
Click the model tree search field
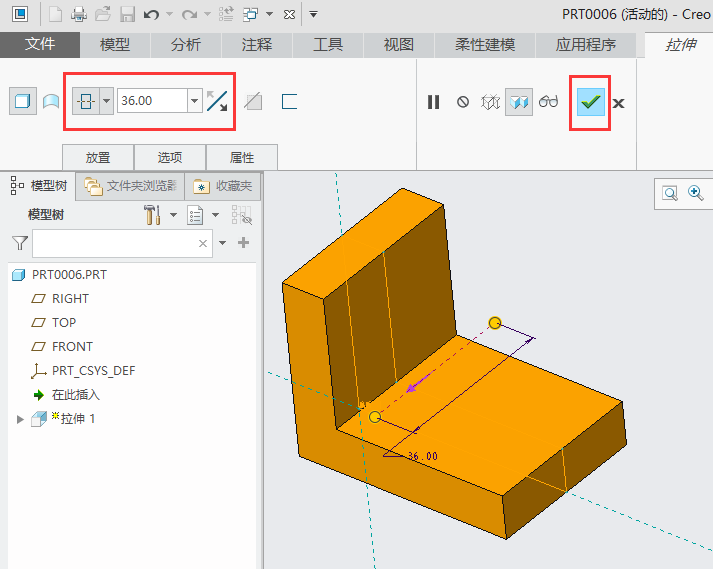(116, 243)
